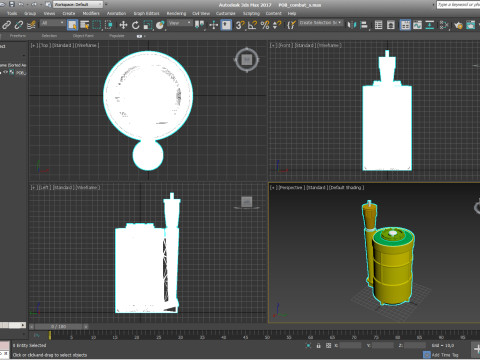Toggle Select and Manipulate icon

click(214, 25)
